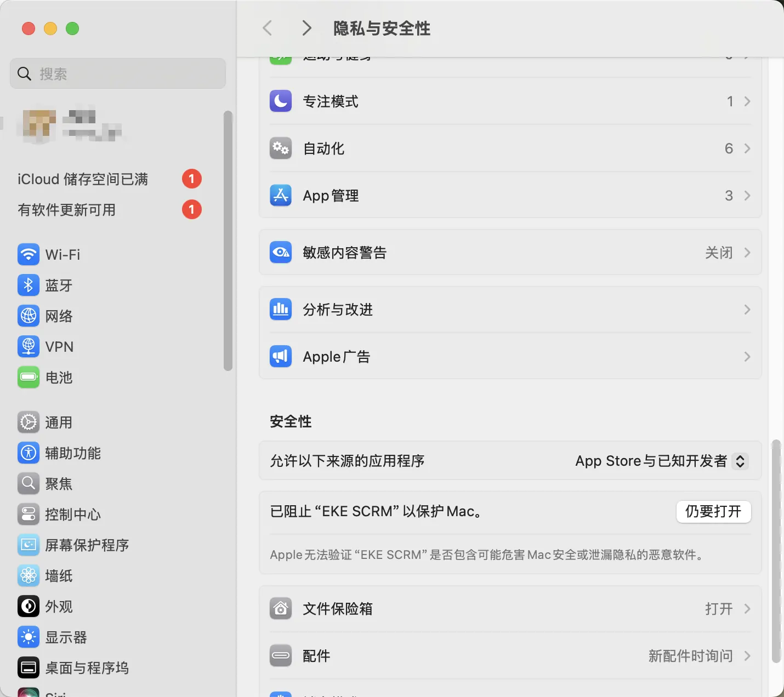The height and width of the screenshot is (697, 784).
Task: Select 蓝牙 label in the sidebar
Action: (59, 285)
